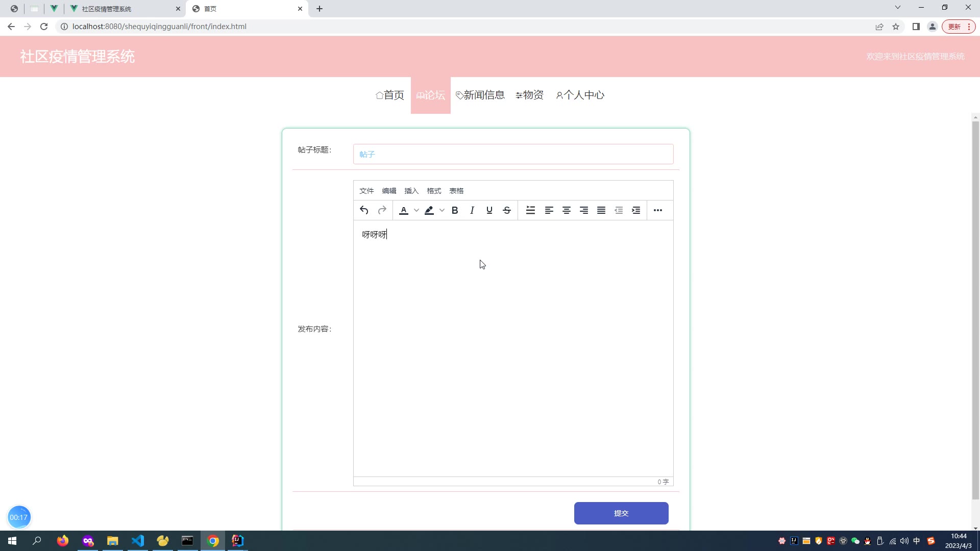
Task: Open Chrome profile avatar
Action: coord(933,27)
